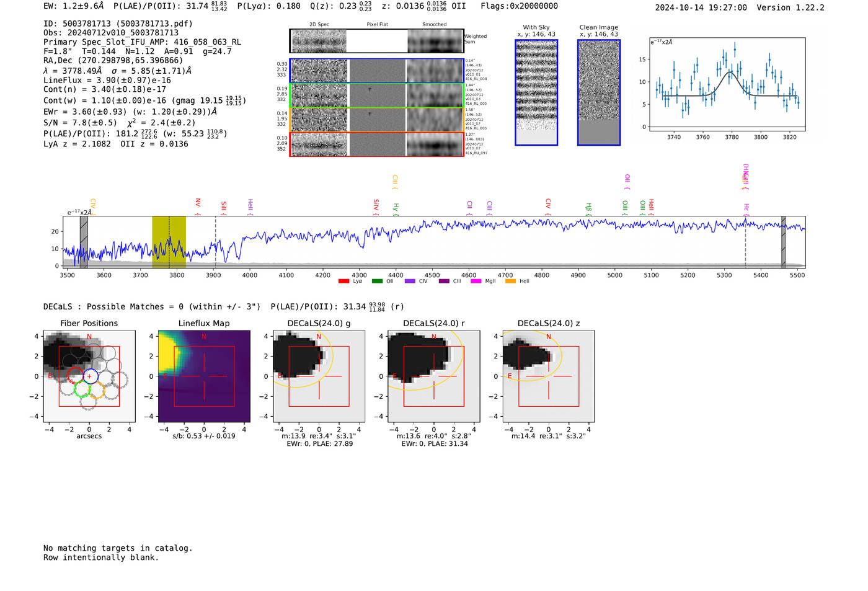The image size is (868, 591).
Task: Click the magenta MgII legend swatch
Action: point(476,282)
